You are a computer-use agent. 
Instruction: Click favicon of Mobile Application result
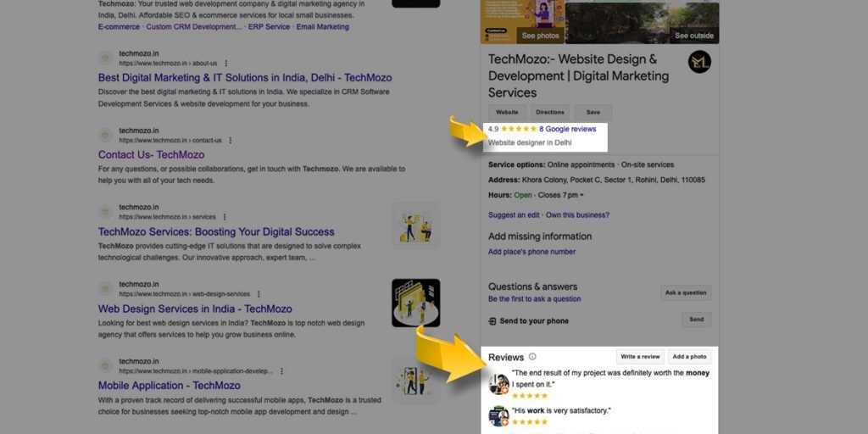(106, 366)
